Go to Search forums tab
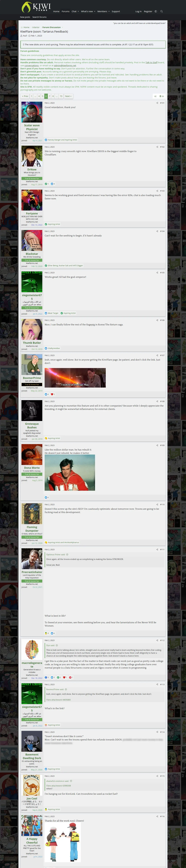 coord(40,17)
